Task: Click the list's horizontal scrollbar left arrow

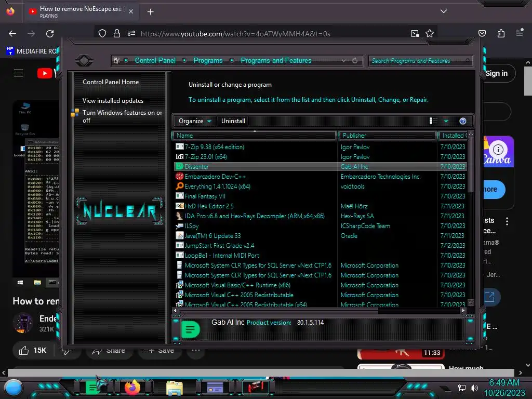Action: coord(176,310)
